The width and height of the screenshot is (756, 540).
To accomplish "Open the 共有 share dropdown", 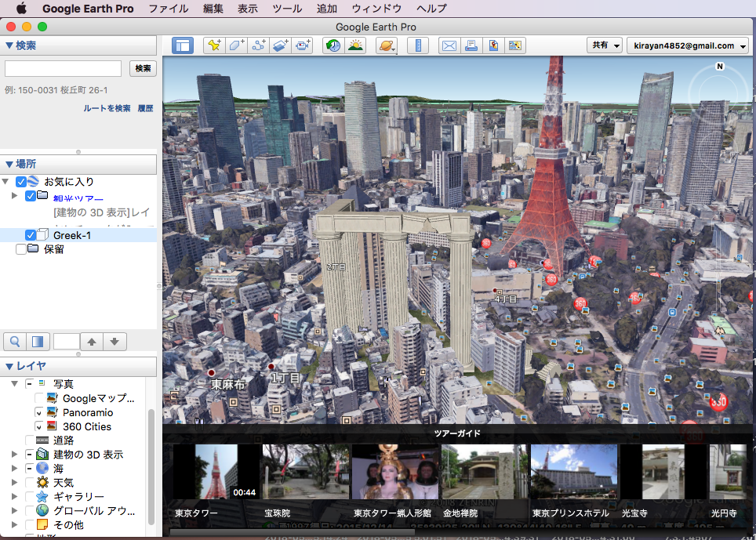I will coord(605,45).
